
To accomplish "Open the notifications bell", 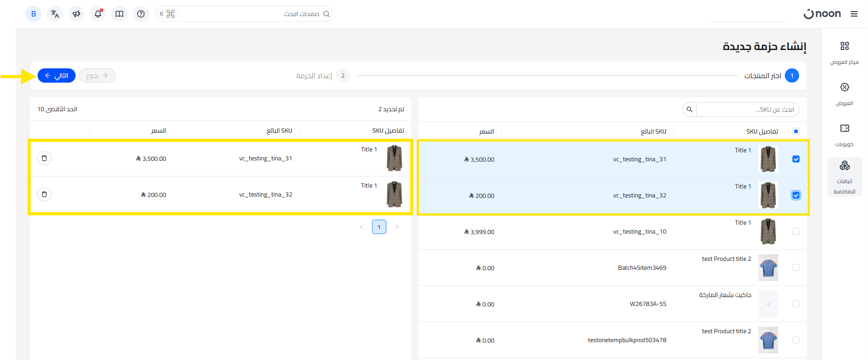I will click(x=98, y=14).
